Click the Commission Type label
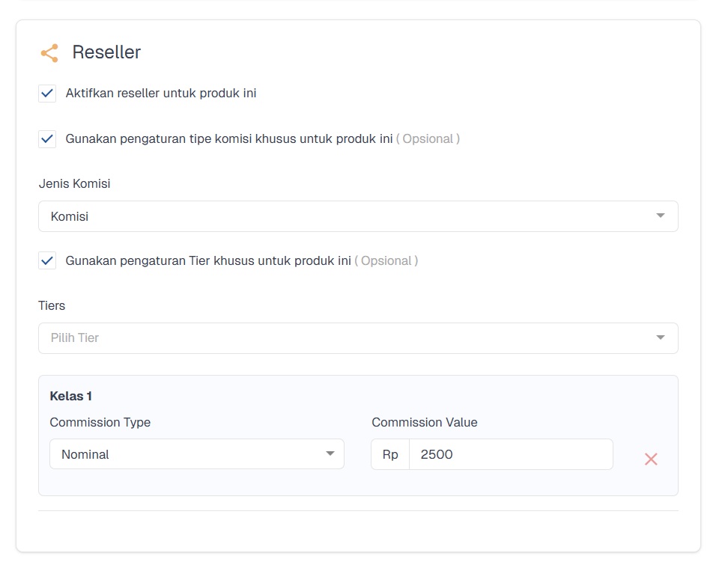 tap(100, 422)
